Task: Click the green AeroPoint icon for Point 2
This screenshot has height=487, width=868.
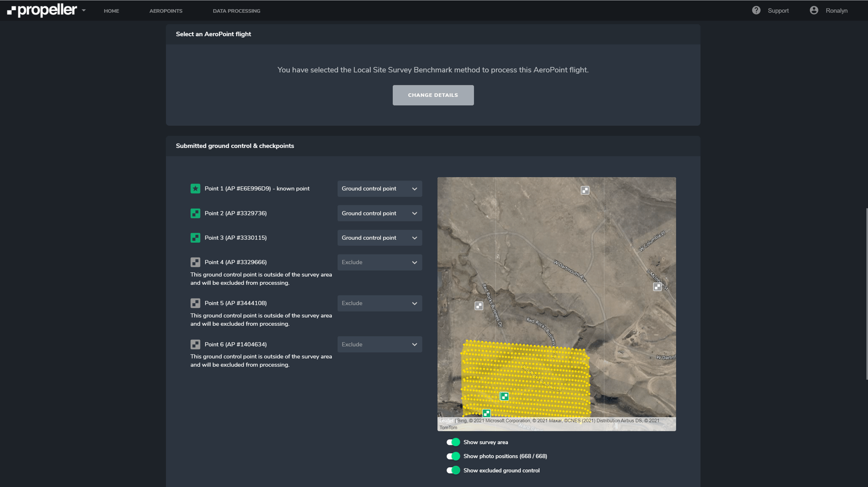Action: pos(195,213)
